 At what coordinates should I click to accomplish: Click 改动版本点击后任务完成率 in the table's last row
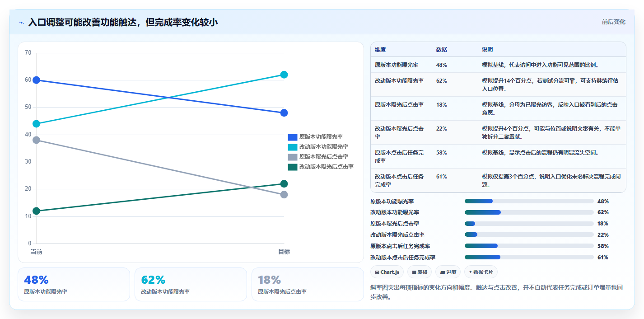pyautogui.click(x=399, y=181)
